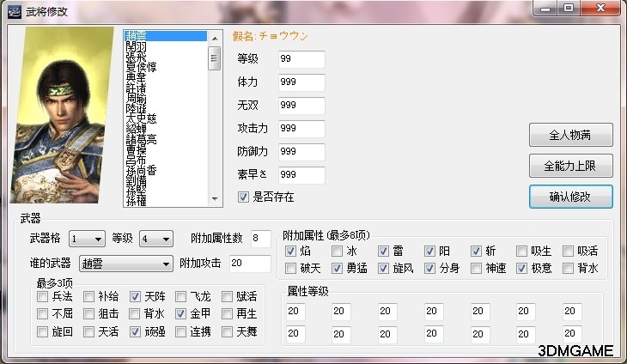Viewport: 627px width, 364px height.
Task: Check the 神速 attribute box
Action: pos(476,268)
